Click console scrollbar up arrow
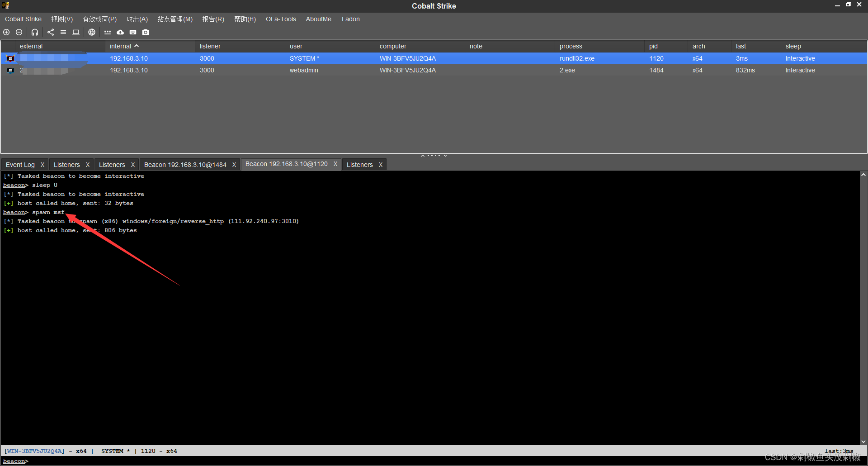Screen dimensions: 868x466 pos(863,175)
